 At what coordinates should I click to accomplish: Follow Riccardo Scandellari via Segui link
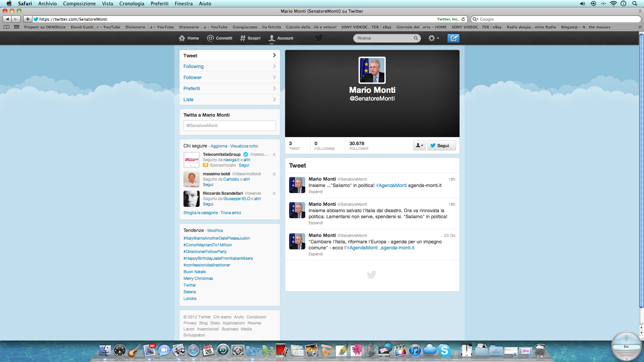pos(208,204)
